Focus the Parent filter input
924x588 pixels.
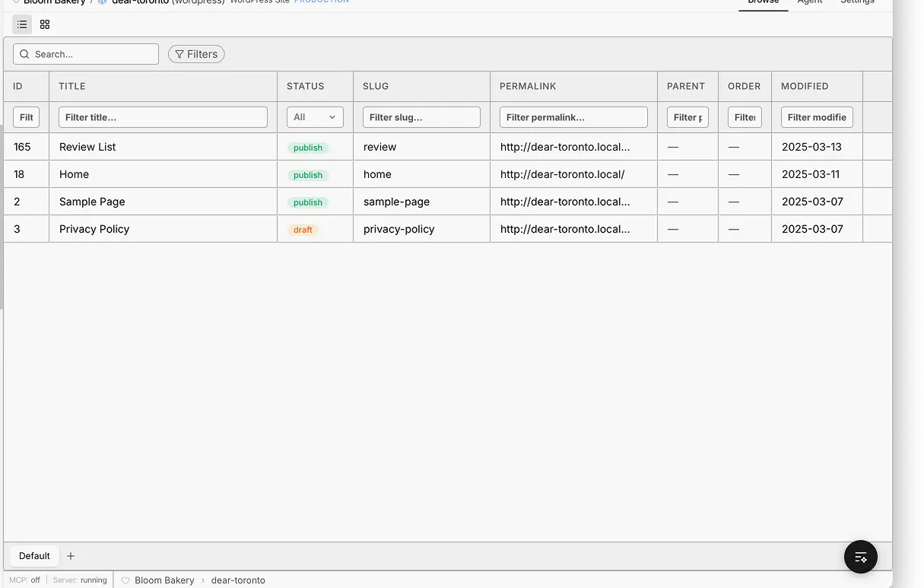tap(687, 117)
